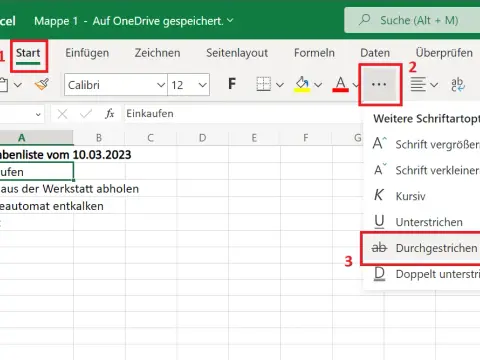Image resolution: width=480 pixels, height=360 pixels.
Task: Open the Start ribbon tab
Action: (28, 53)
